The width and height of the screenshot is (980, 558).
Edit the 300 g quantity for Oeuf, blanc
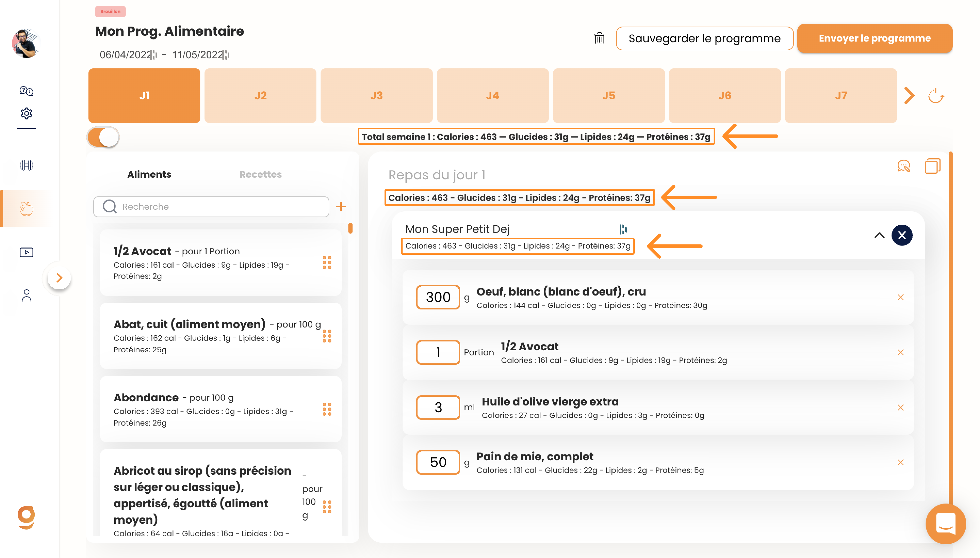[x=438, y=297]
